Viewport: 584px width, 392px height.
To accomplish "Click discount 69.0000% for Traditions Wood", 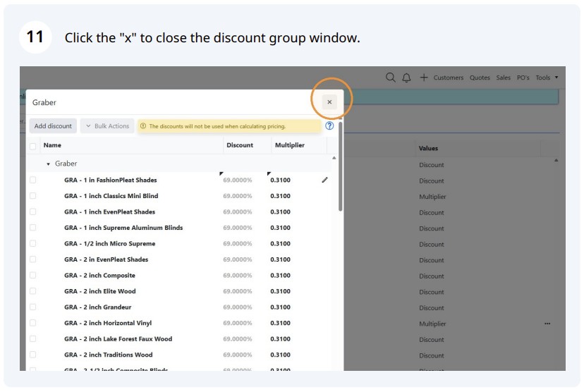I will 237,355.
